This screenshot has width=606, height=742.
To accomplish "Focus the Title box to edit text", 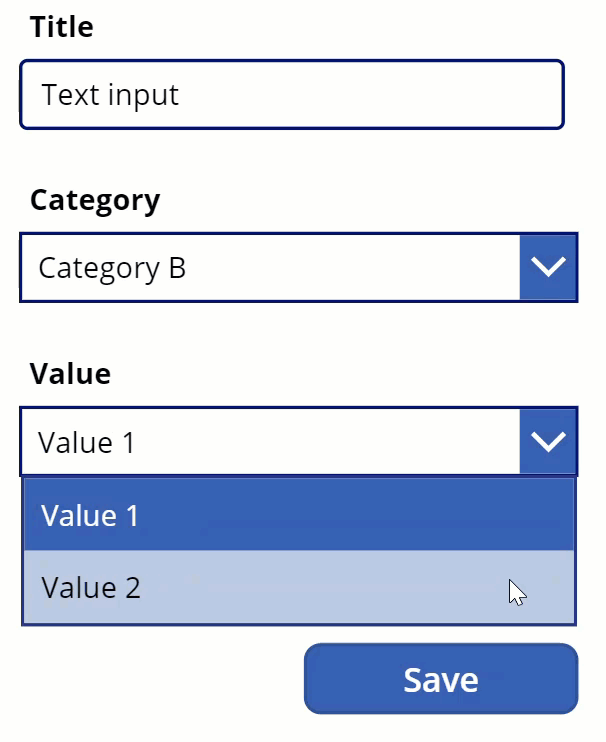I will [292, 95].
